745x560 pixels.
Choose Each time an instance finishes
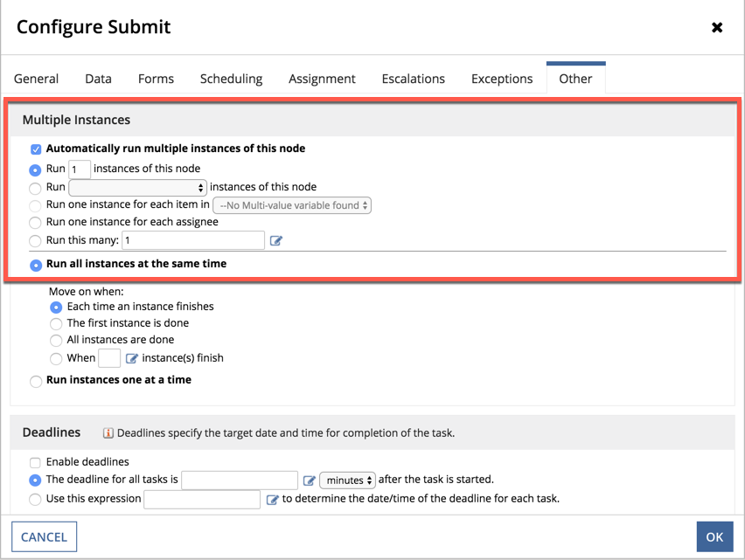[x=56, y=308]
